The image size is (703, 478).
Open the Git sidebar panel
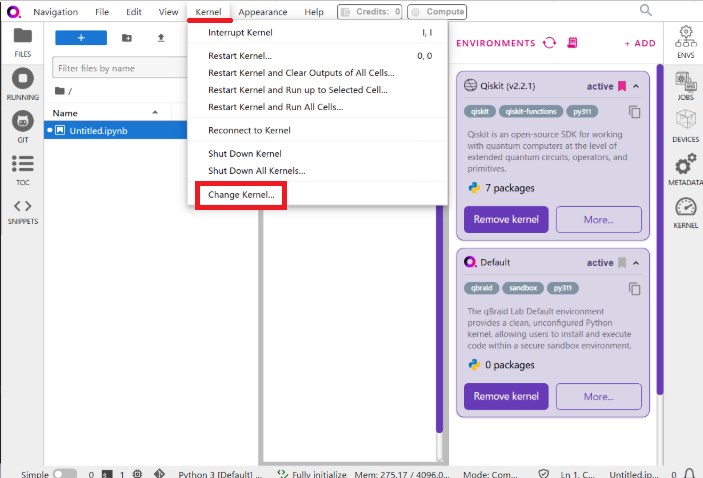click(22, 126)
